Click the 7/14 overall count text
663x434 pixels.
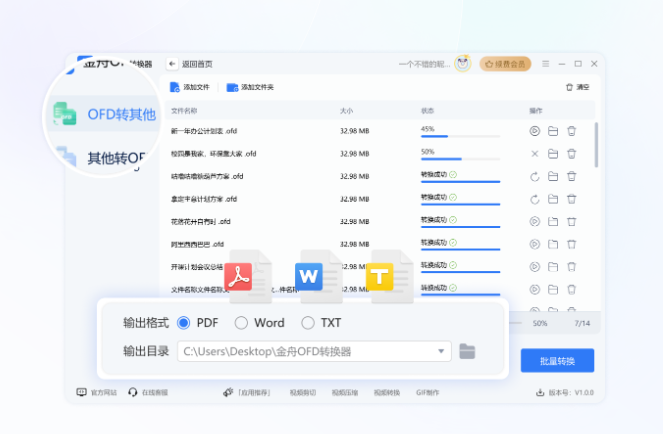[582, 323]
